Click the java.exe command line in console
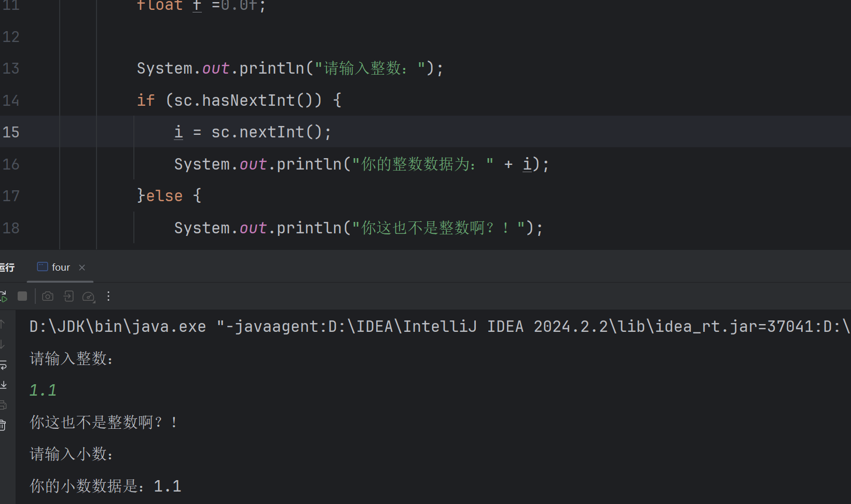Screen dimensions: 851x504 pyautogui.click(x=440, y=327)
